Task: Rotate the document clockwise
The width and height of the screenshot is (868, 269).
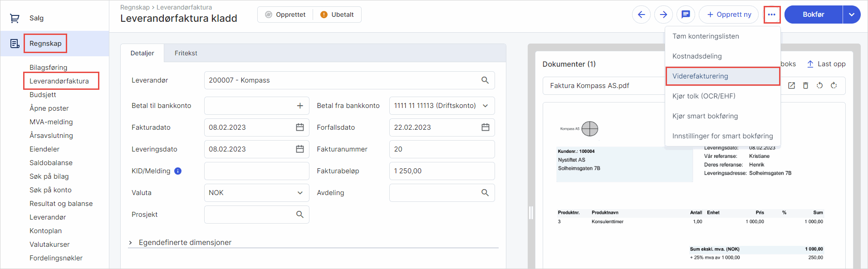Action: pyautogui.click(x=834, y=86)
